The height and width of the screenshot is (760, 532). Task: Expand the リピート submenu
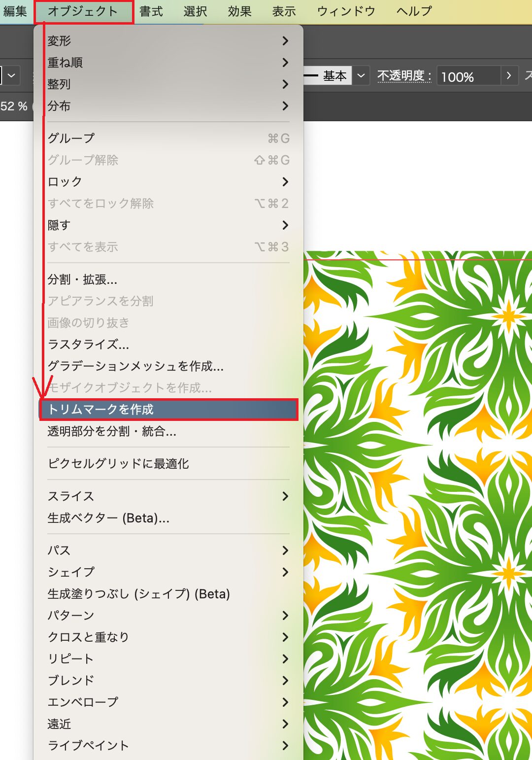click(168, 659)
